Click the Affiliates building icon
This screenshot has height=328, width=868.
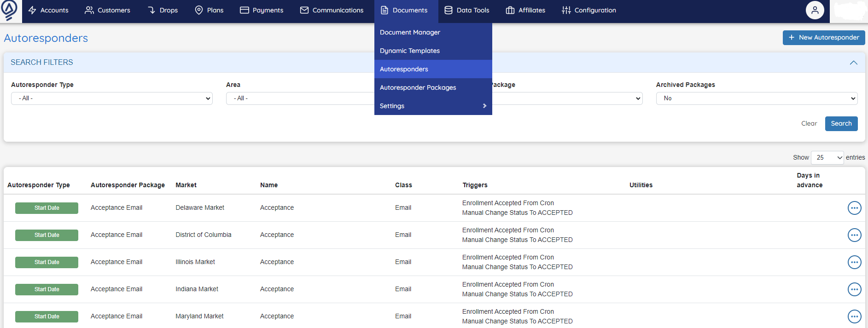click(x=510, y=10)
